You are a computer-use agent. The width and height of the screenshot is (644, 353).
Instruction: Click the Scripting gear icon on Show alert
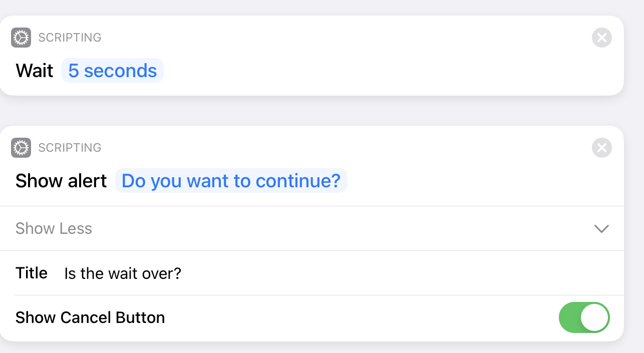coord(21,148)
